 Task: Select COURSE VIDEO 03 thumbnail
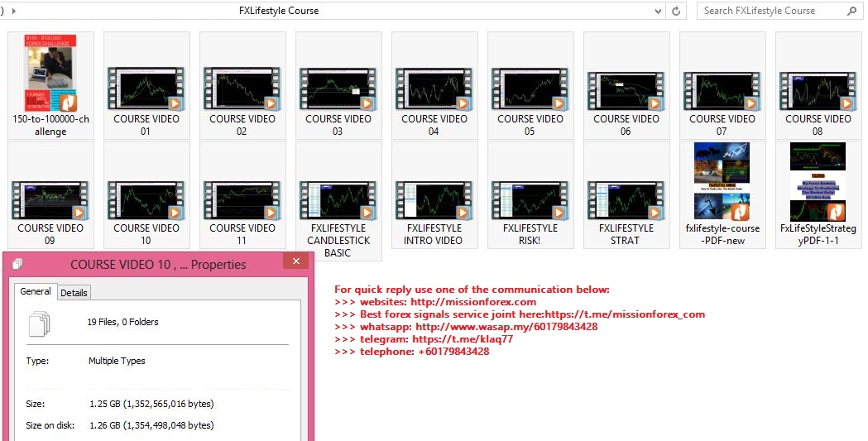(x=338, y=89)
